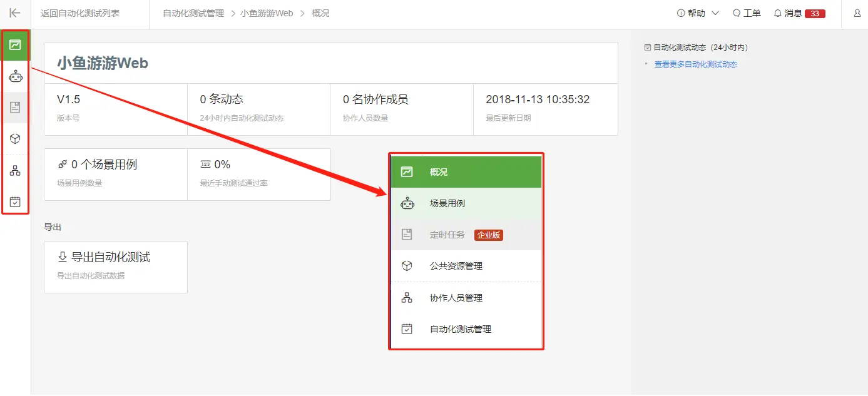Open 概况 chart icon in the collapsed icon sidebar
Viewport: 868px width, 396px height.
(x=15, y=45)
